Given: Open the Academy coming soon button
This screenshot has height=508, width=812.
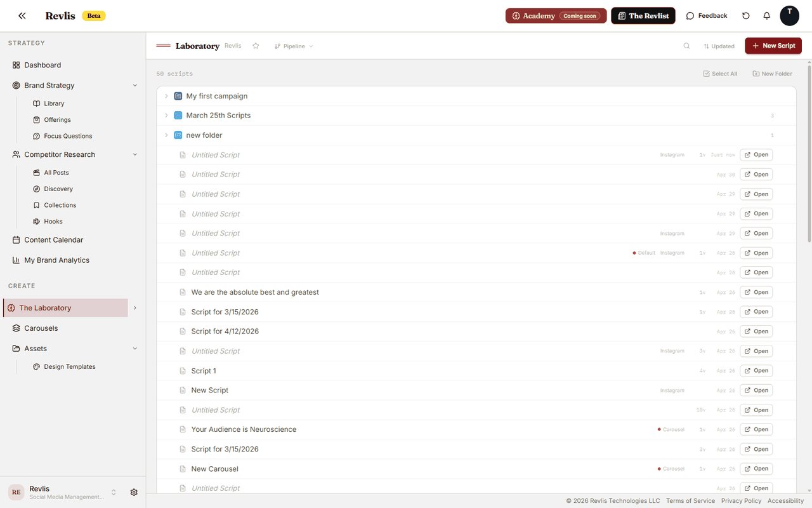Looking at the screenshot, I should coord(556,16).
